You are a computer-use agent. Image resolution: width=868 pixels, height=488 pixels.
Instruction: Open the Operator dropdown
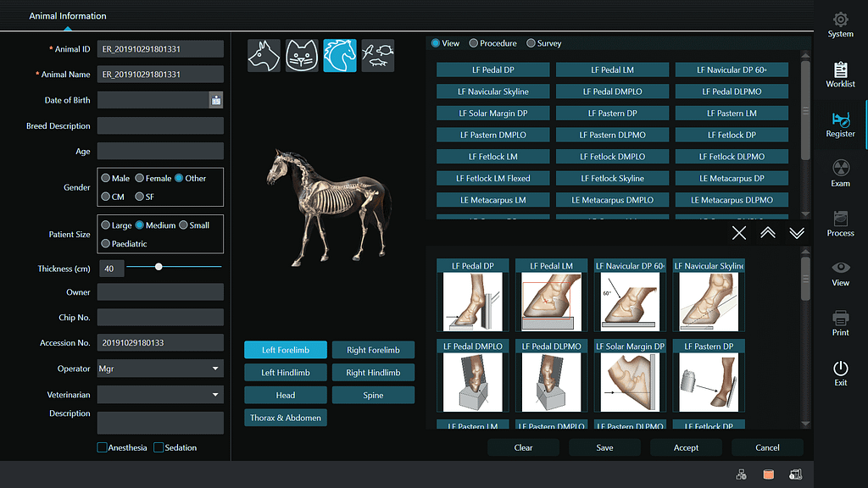pos(215,369)
